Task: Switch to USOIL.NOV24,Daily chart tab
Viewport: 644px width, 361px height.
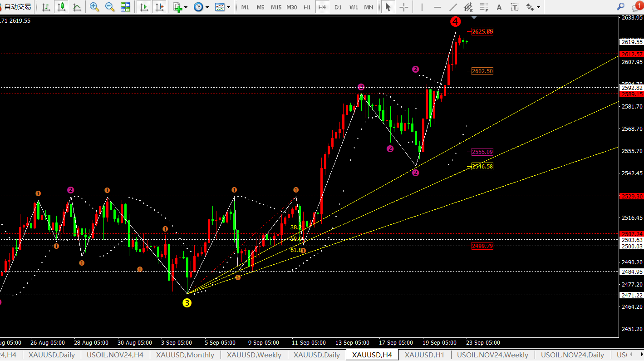Action: pos(572,355)
